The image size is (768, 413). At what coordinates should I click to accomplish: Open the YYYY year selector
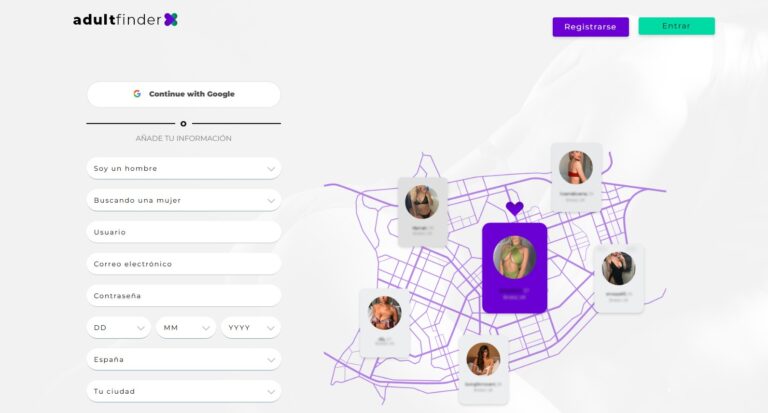251,327
